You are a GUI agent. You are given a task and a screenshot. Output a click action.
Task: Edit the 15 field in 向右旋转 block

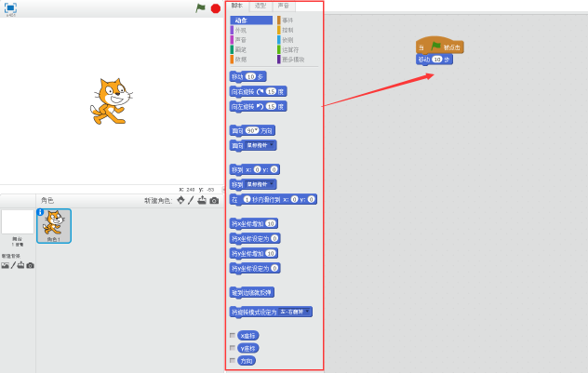coord(271,91)
